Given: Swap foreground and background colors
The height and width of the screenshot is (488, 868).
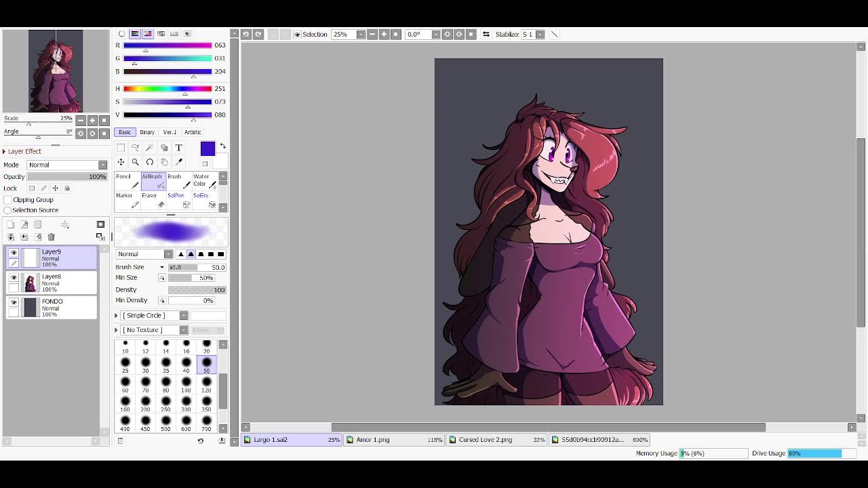Looking at the screenshot, I should point(222,146).
